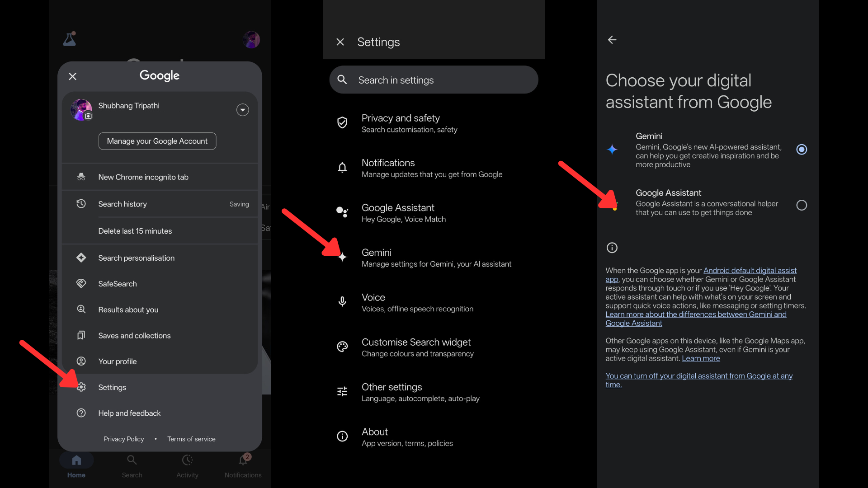Open Your profile entry
The image size is (868, 488).
(x=160, y=361)
